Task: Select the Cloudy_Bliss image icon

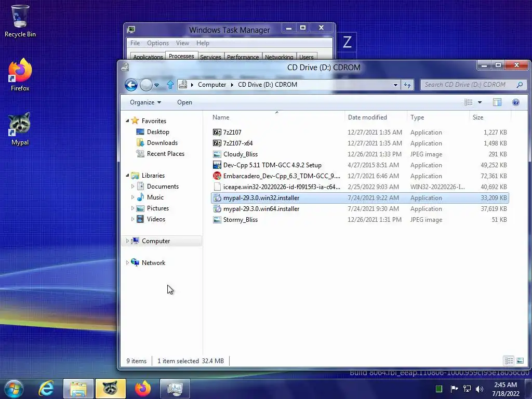Action: point(217,154)
